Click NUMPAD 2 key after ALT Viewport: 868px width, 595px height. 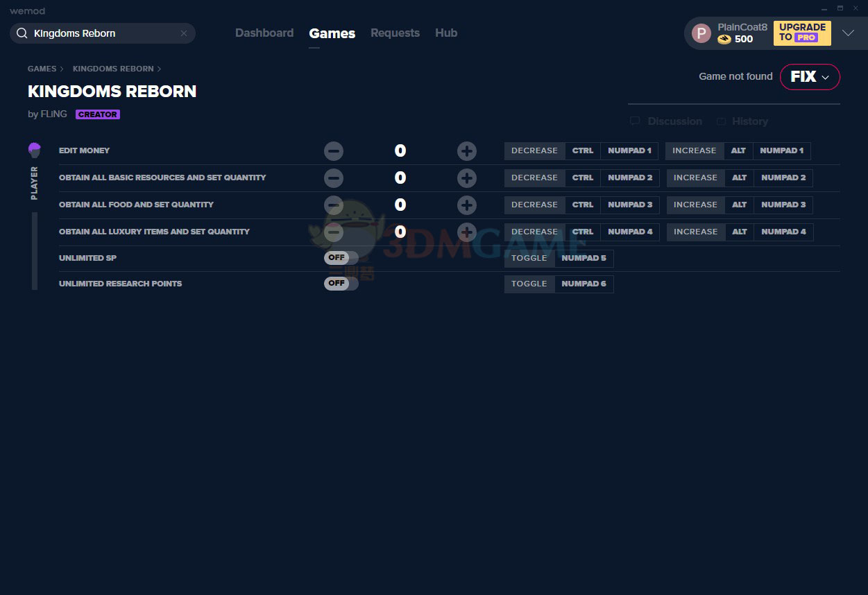(x=783, y=178)
